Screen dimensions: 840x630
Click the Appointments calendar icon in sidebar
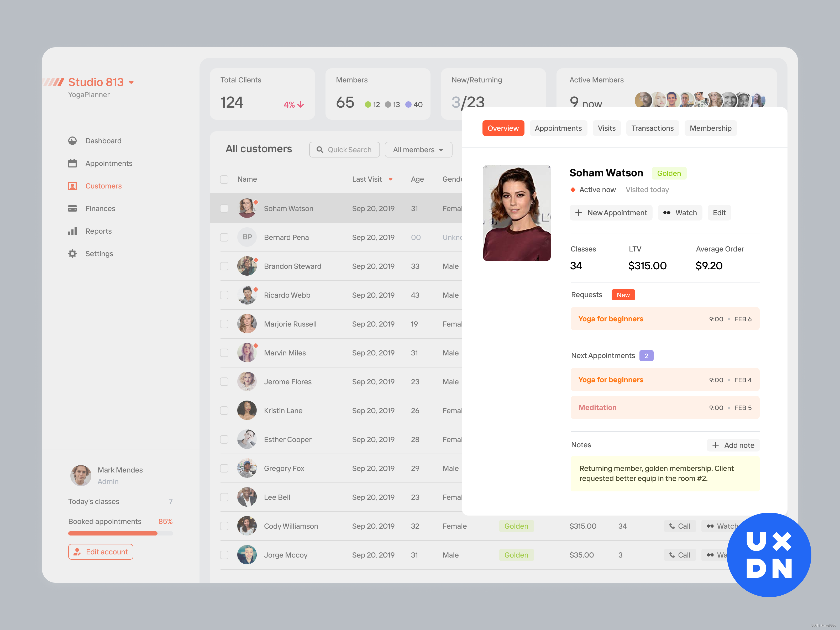(x=72, y=164)
